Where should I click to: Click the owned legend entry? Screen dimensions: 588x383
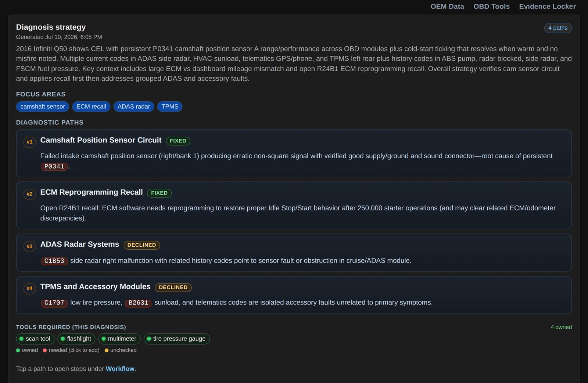pos(27,350)
